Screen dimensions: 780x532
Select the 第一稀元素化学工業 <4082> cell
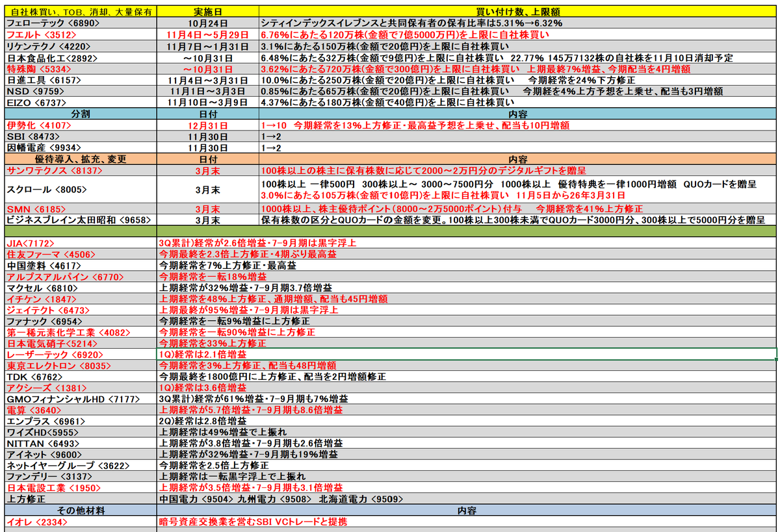click(81, 332)
